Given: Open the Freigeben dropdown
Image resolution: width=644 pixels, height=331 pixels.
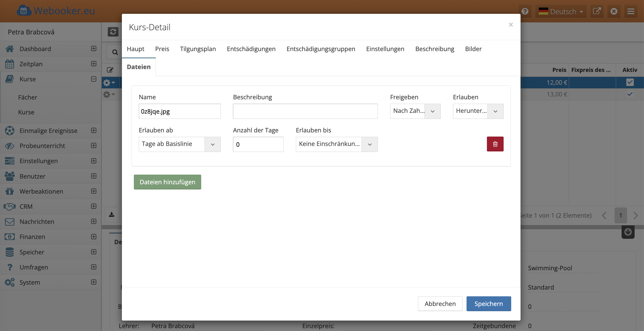Looking at the screenshot, I should pyautogui.click(x=415, y=111).
